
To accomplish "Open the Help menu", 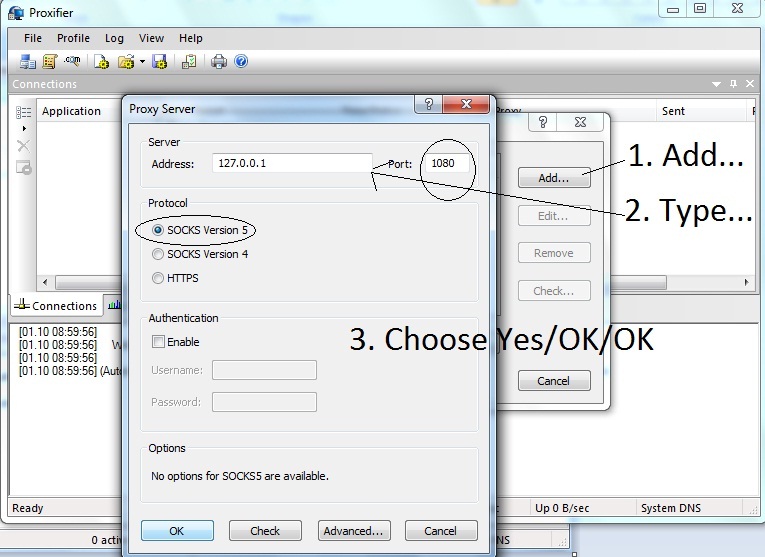I will [190, 38].
